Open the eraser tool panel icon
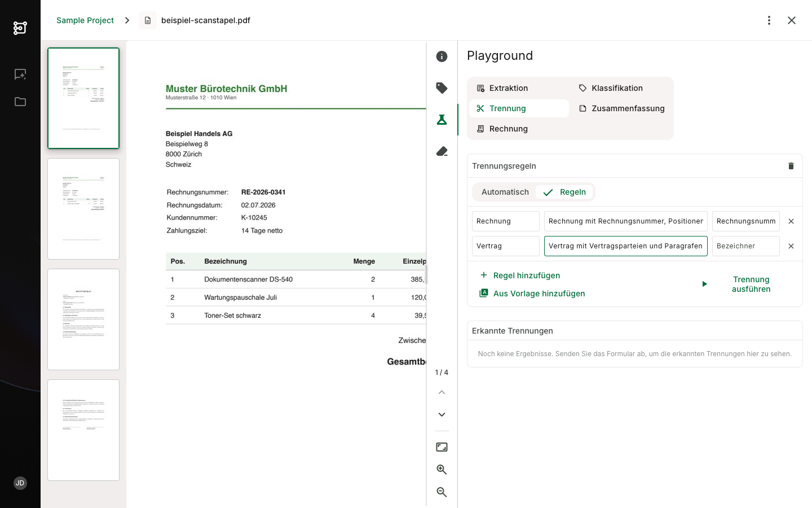Screen dimensions: 812x508 coord(442,151)
